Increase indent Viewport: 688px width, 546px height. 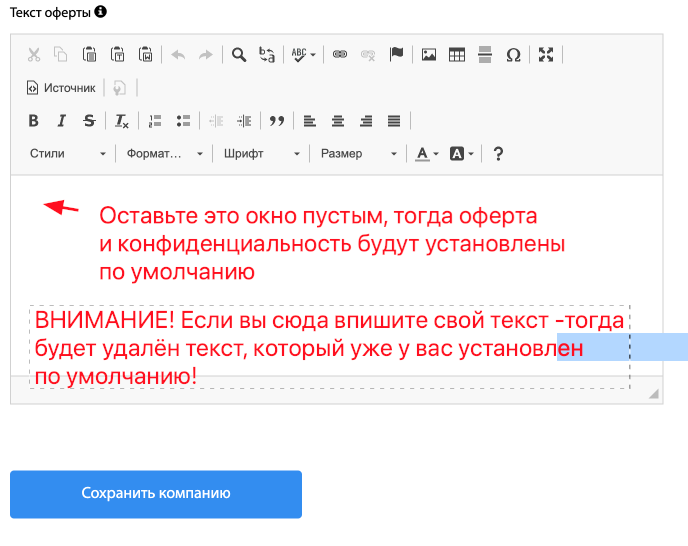click(x=244, y=121)
